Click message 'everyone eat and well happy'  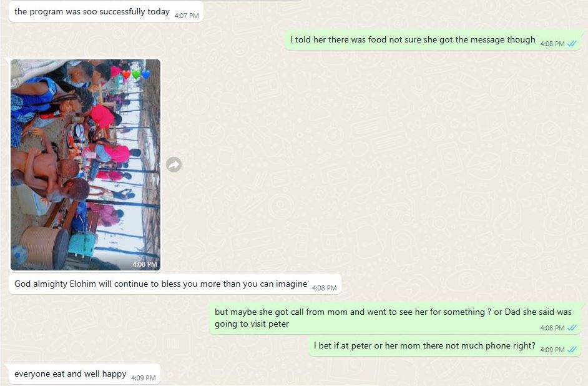(84, 374)
